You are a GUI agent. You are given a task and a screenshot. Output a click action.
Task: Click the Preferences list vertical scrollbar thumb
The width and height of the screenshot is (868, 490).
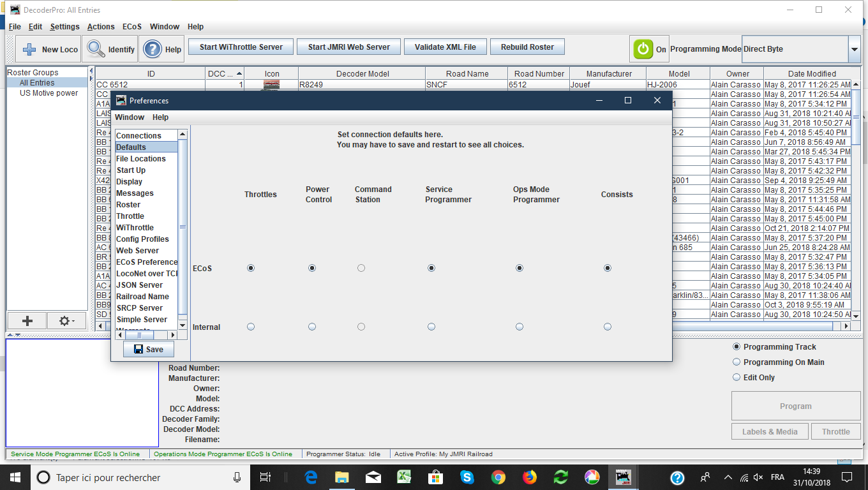[182, 226]
